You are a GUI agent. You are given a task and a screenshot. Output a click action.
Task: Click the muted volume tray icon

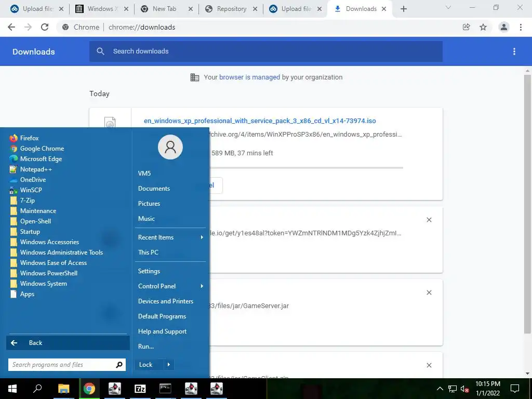[464, 389]
